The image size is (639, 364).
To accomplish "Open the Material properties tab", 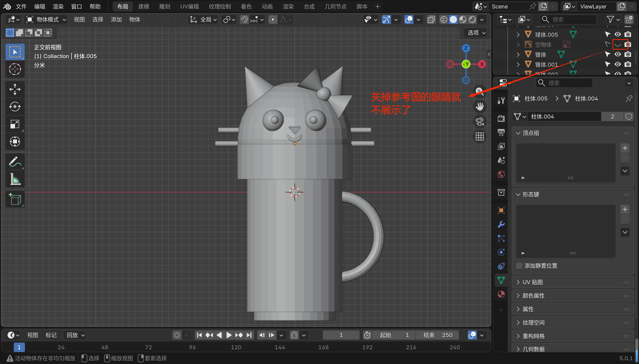I will tap(501, 294).
